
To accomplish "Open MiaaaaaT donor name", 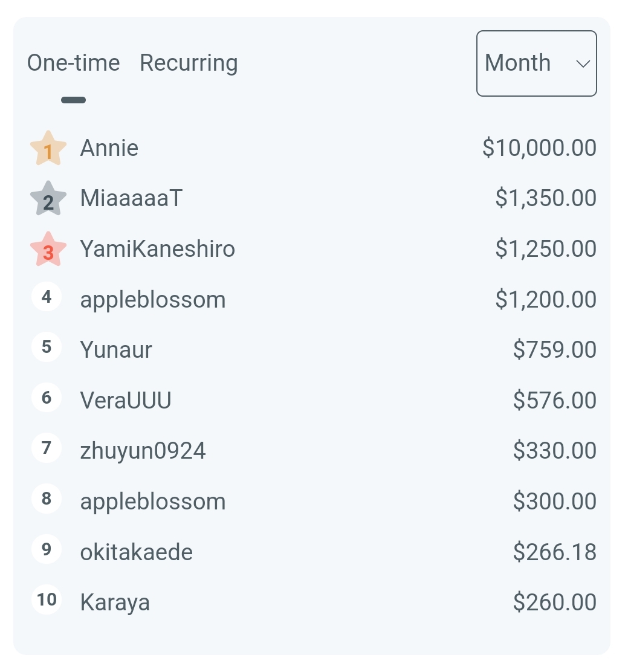I will point(131,198).
